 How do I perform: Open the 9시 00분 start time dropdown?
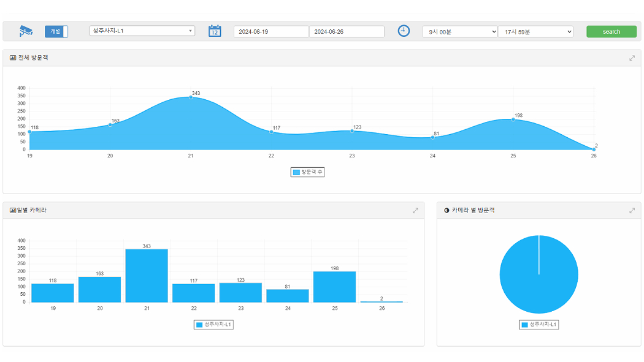[x=460, y=32]
